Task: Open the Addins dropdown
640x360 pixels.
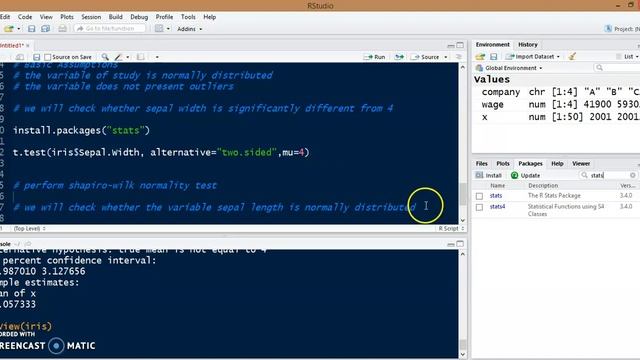Action: coord(189,29)
